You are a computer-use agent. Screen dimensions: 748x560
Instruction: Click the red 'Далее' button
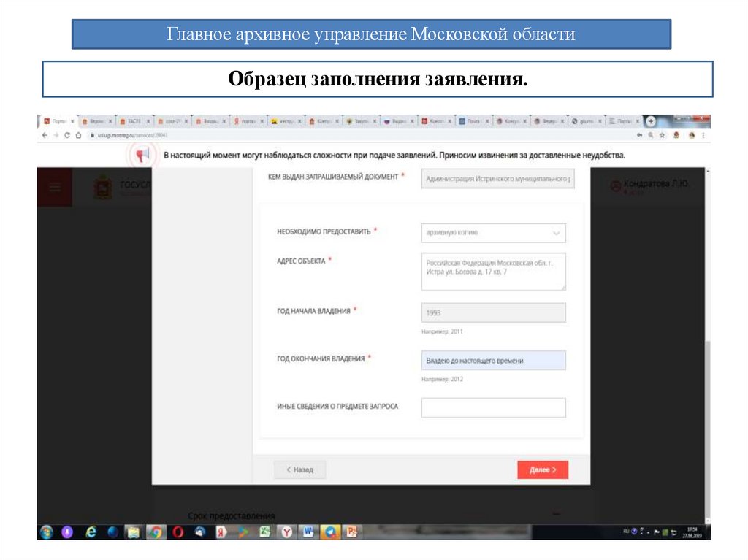click(543, 470)
